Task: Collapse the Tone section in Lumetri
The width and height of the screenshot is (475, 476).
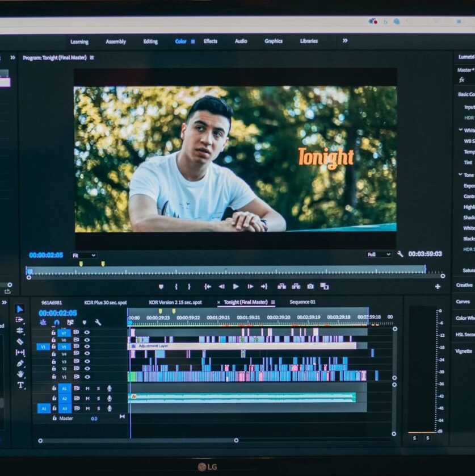Action: 460,175
